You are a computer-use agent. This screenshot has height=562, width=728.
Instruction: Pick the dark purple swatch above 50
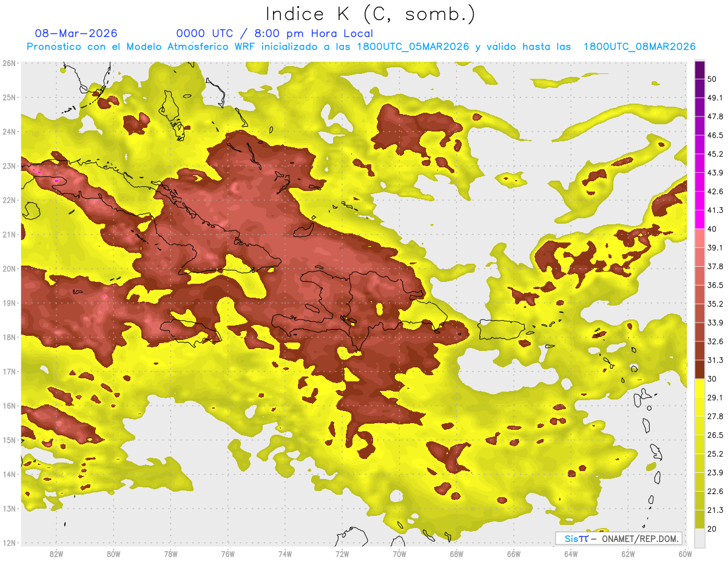coord(699,70)
